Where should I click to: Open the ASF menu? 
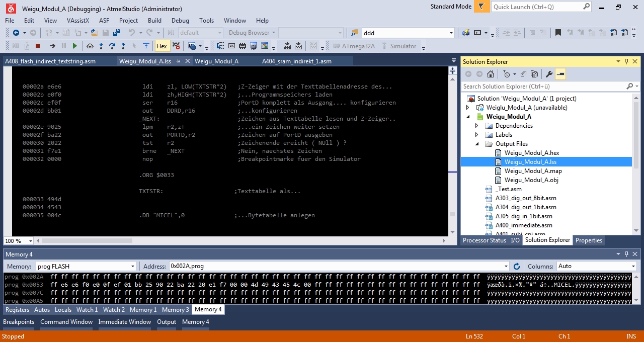pos(104,21)
